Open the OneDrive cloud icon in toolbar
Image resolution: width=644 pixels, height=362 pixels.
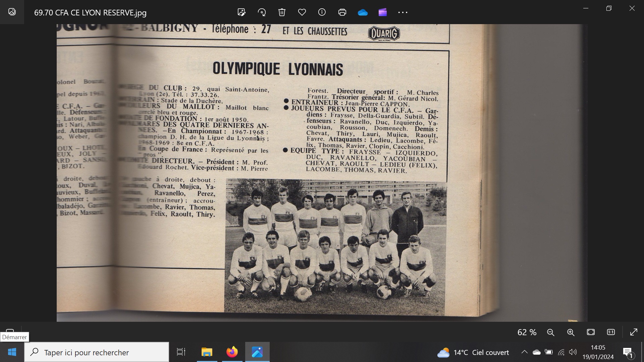point(363,12)
